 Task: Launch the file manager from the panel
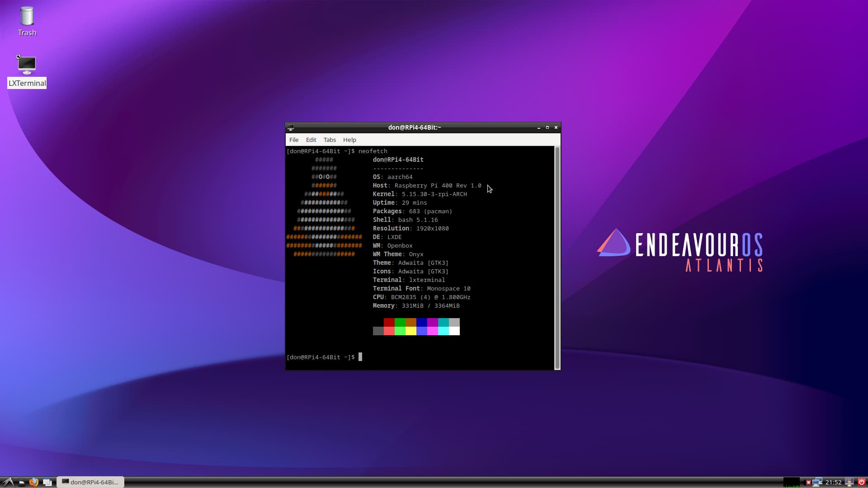(21, 482)
